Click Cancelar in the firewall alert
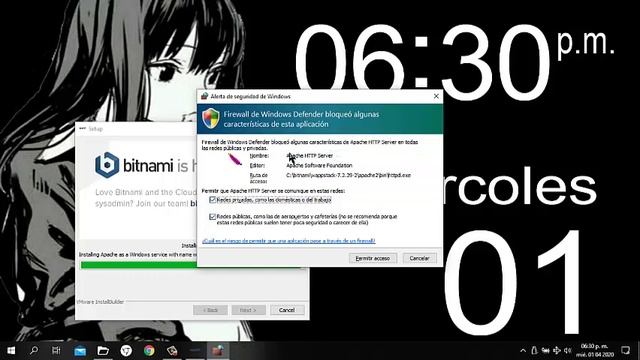This screenshot has height=360, width=640. 419,258
